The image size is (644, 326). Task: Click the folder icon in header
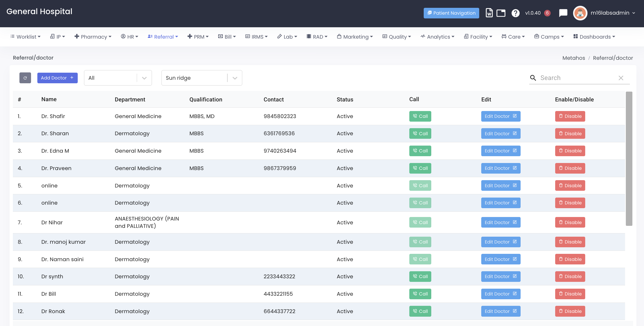(501, 13)
